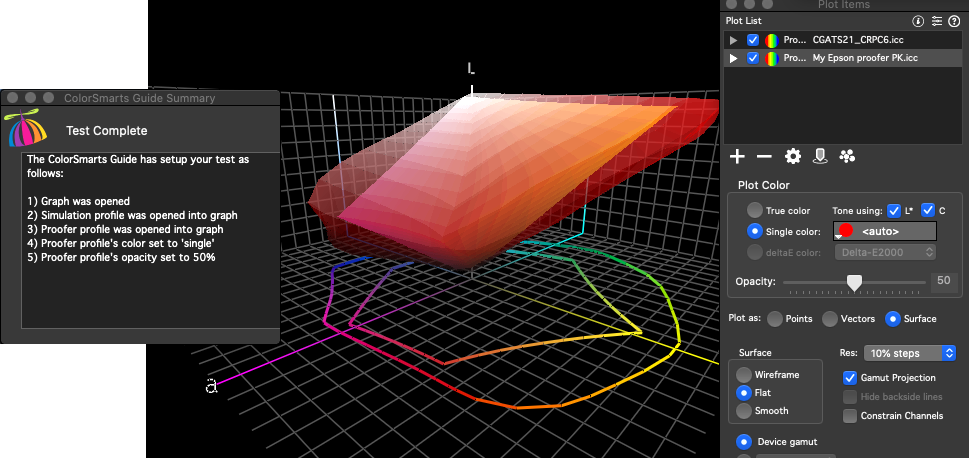Screen dimensions: 969x458
Task: Open the info icon in Plot List header
Action: (x=918, y=21)
